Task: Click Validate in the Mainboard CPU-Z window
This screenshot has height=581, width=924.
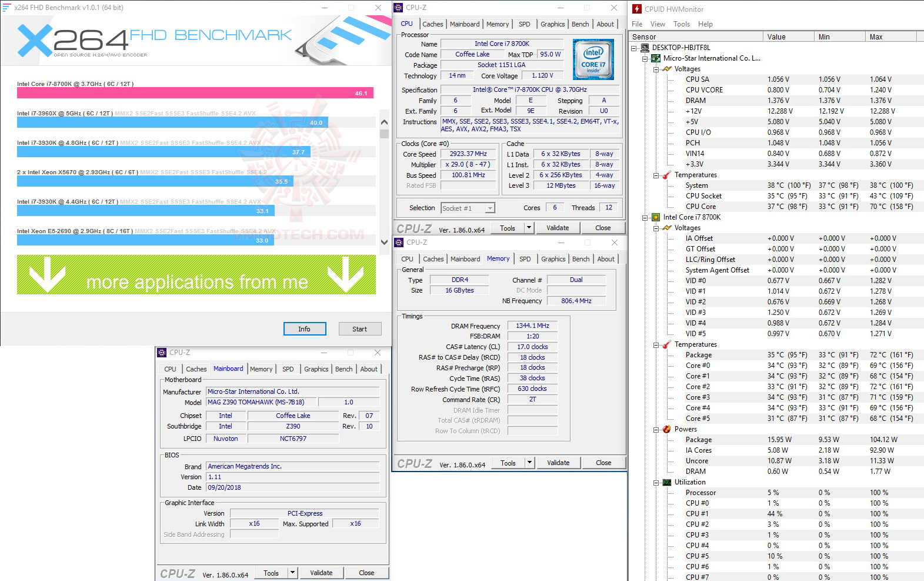Action: 321,573
